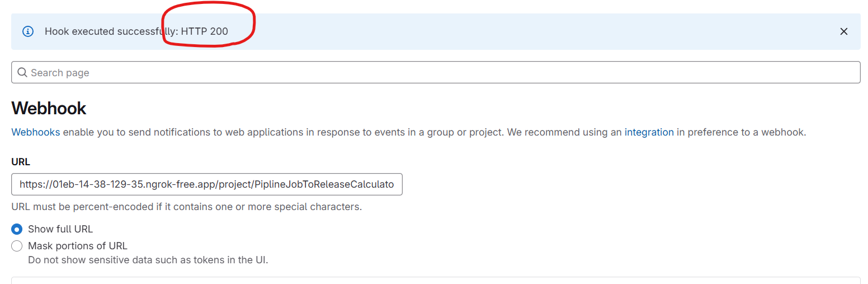Click the Search page field
868x284 pixels.
(x=436, y=72)
